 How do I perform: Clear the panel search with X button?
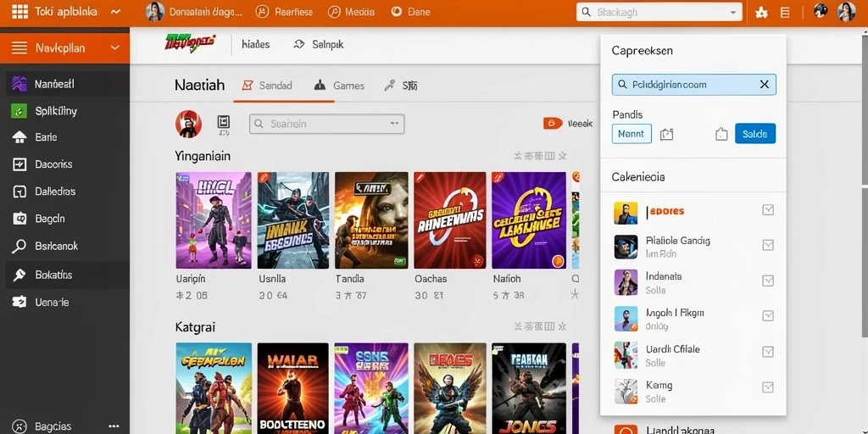tap(764, 85)
